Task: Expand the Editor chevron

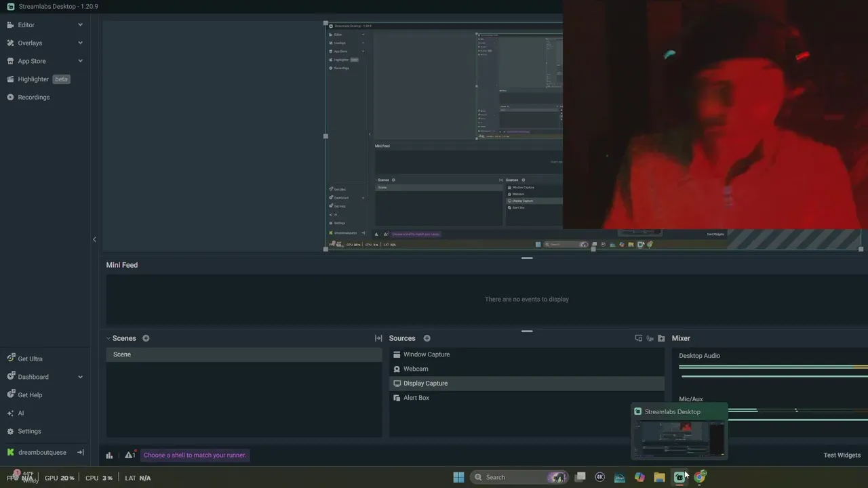Action: 80,25
